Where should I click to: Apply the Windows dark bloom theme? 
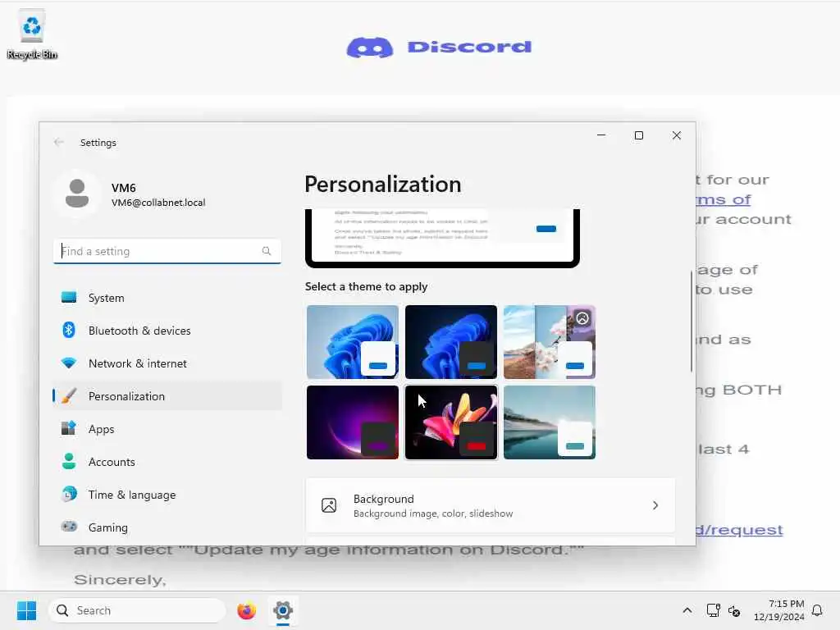[451, 342]
